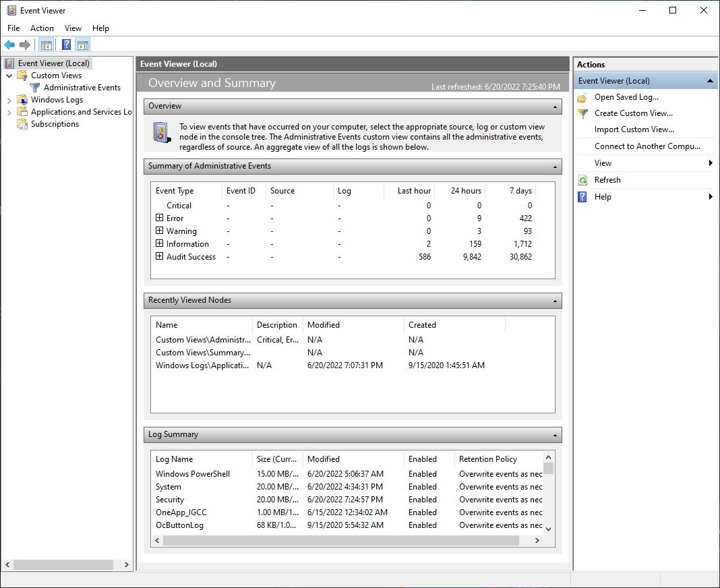The height and width of the screenshot is (588, 720).
Task: Click the console tree horizontal scrollbar right arrow
Action: (127, 564)
